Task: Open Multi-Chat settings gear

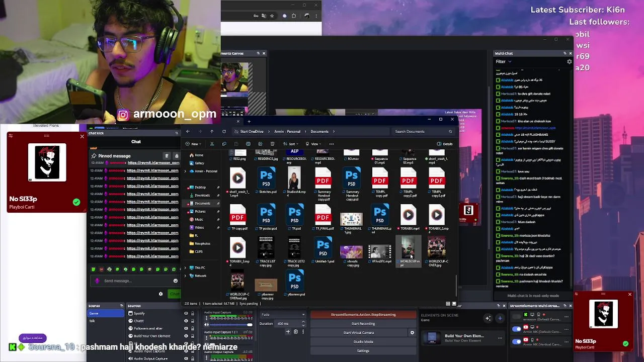Action: click(x=569, y=62)
